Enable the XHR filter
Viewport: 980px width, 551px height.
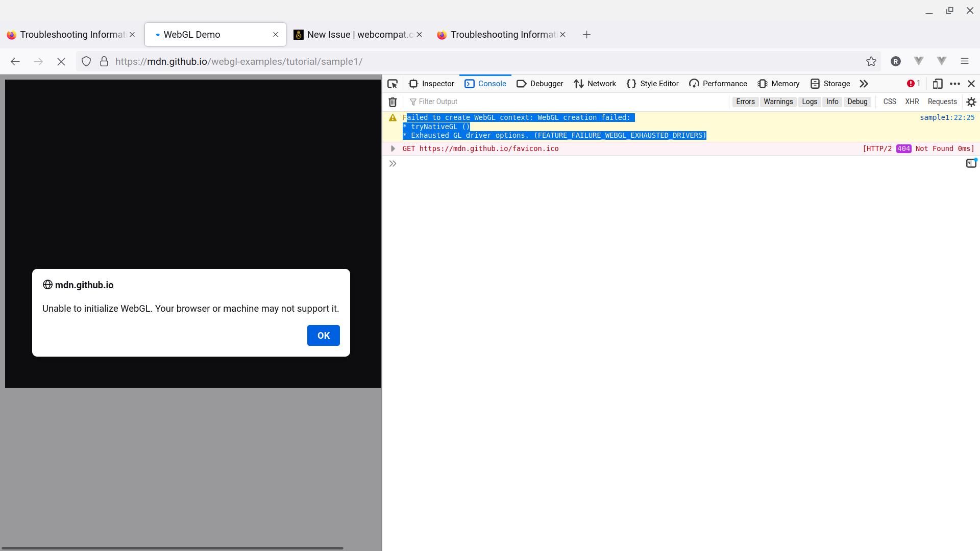coord(912,102)
